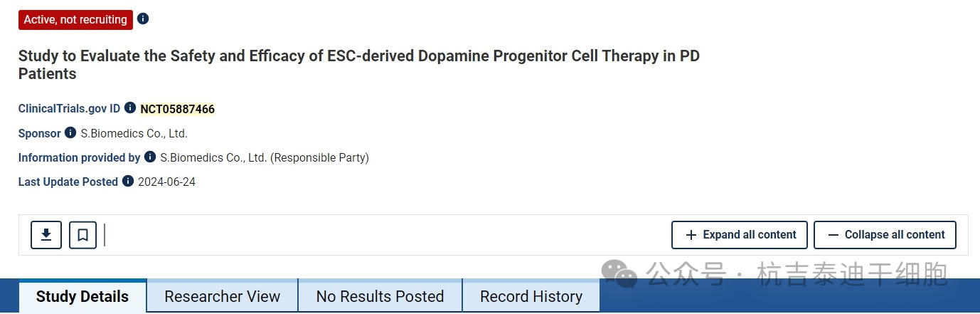Switch to the Study Details tab
The width and height of the screenshot is (980, 314).
82,296
